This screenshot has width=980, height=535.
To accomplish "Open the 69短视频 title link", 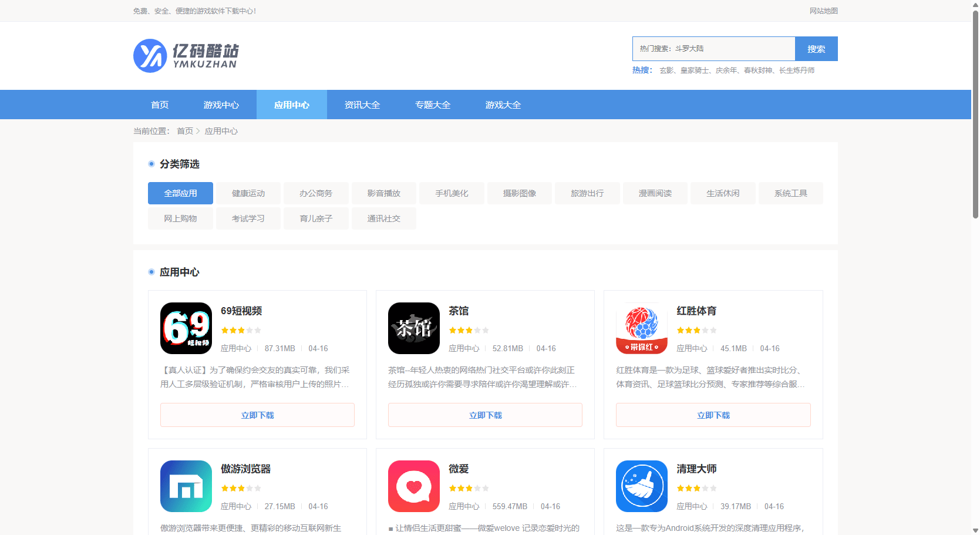I will 241,311.
